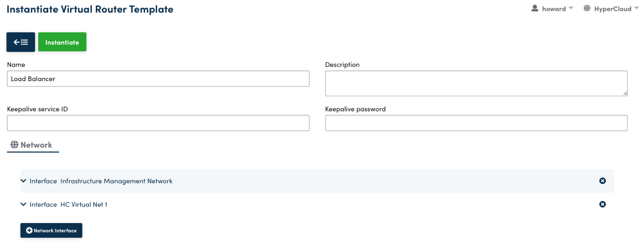Click the Description box resize handle
This screenshot has height=244, width=644.
(625, 93)
